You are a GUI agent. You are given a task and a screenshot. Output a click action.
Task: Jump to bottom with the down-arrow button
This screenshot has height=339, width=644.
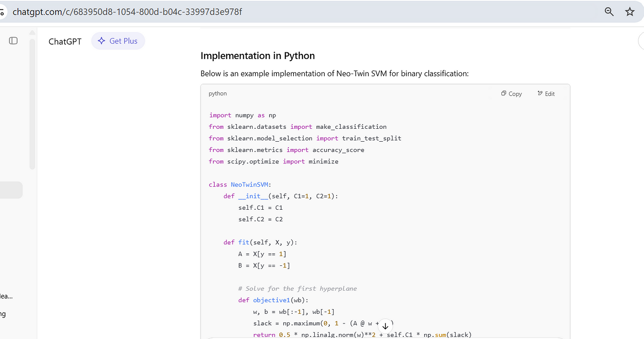pos(385,326)
